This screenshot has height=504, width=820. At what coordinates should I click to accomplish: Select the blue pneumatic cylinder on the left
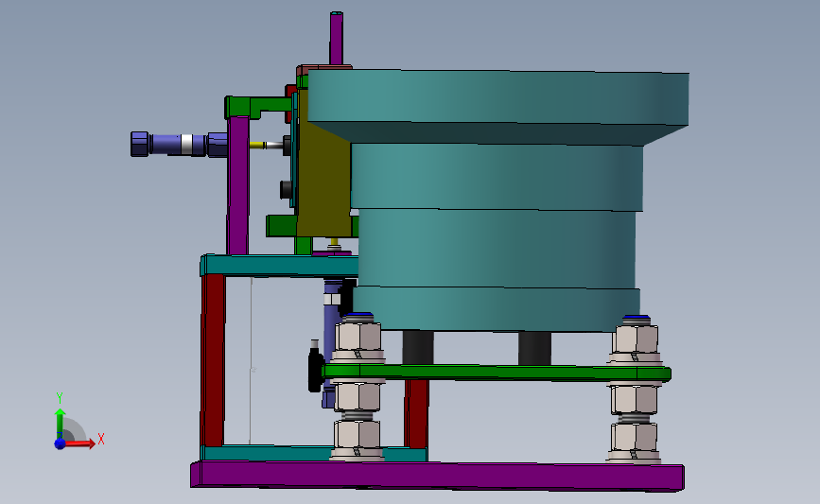[179, 145]
